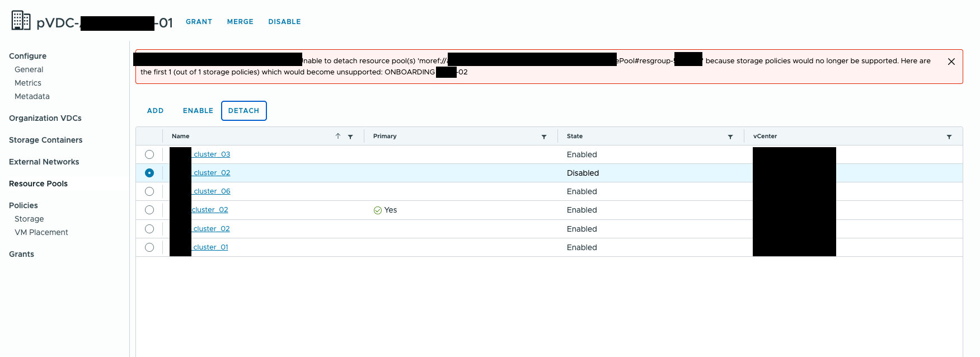Screen dimensions: 980x357
Task: Click the State column header
Action: pyautogui.click(x=575, y=136)
